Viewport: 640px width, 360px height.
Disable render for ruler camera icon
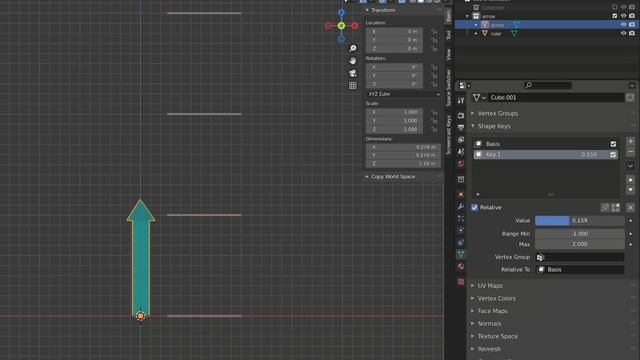point(632,33)
